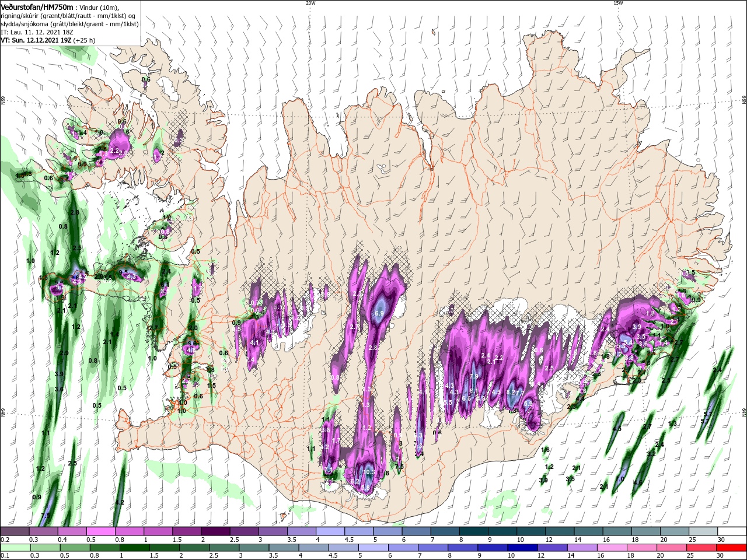Select bright pink top-row swatch labeled 0.5

tap(100, 531)
